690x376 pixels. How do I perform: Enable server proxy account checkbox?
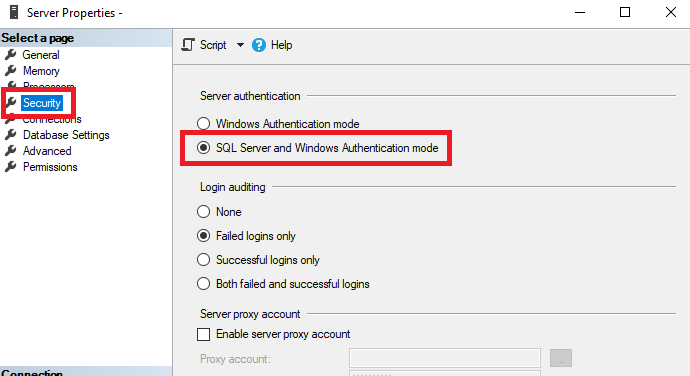203,334
